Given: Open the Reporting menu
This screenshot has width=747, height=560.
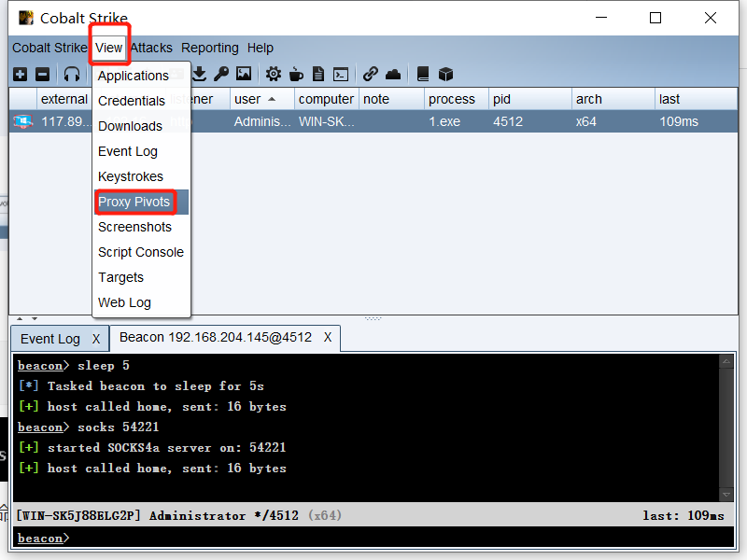Looking at the screenshot, I should point(209,49).
